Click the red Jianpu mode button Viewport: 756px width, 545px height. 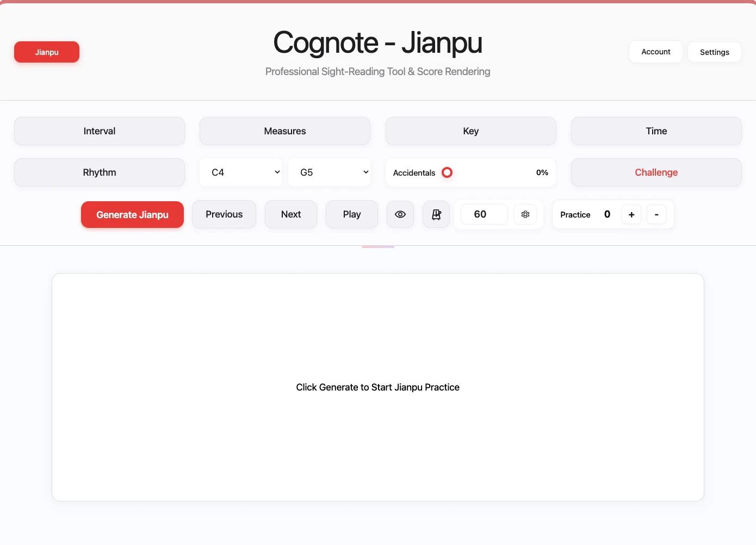tap(47, 52)
